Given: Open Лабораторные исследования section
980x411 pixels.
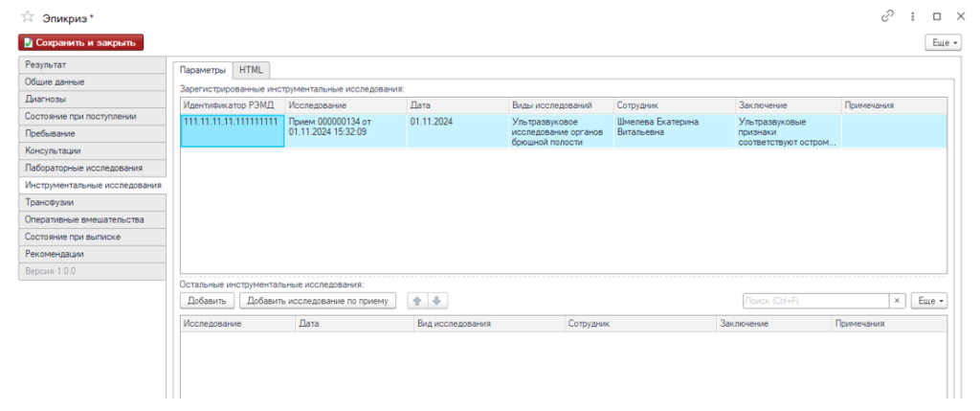Looking at the screenshot, I should point(93,169).
